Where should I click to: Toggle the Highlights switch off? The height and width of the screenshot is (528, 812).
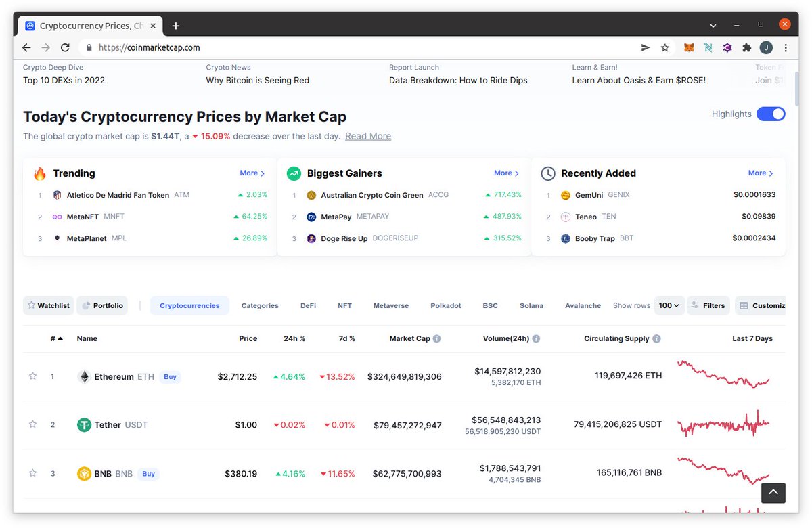tap(771, 114)
